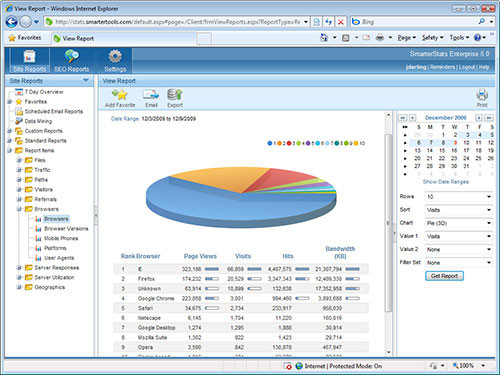Click the Compatibility View icon in address bar

[x=316, y=22]
